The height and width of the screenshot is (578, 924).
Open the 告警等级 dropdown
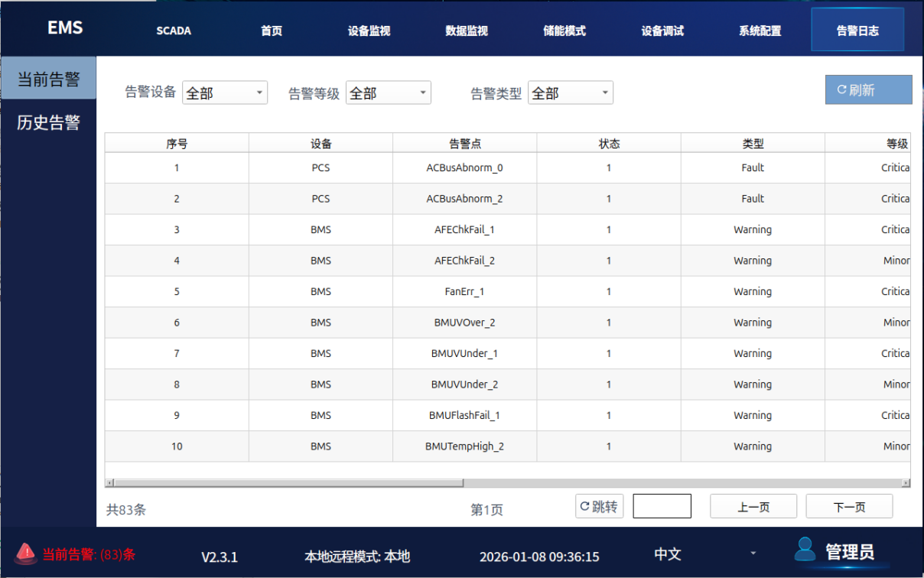389,93
